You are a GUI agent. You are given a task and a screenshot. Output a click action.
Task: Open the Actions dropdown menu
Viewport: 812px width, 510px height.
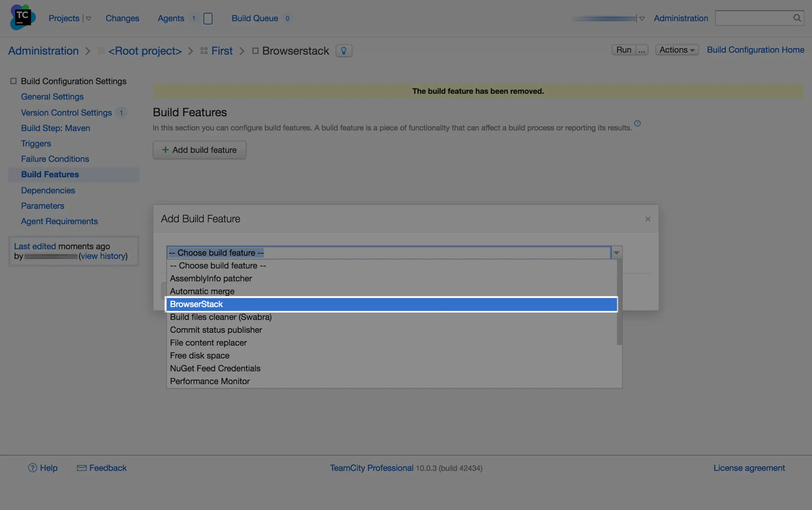(677, 50)
